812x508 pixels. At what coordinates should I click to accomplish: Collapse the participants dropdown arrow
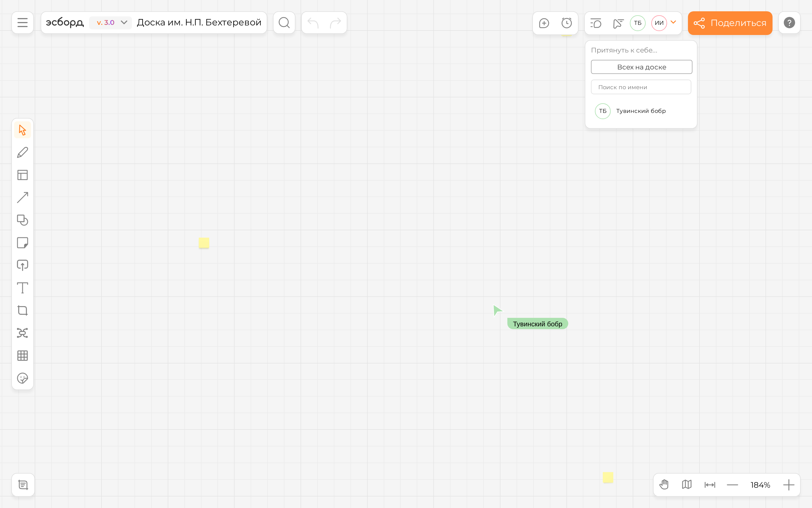point(673,22)
